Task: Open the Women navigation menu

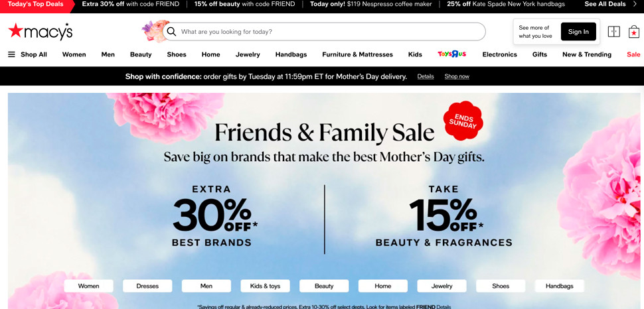Action: tap(74, 54)
